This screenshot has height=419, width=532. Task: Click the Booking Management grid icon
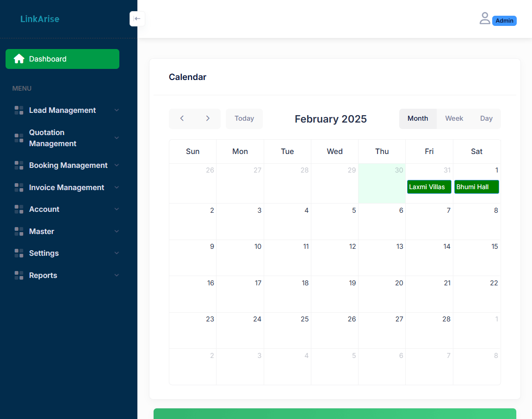[x=19, y=165]
